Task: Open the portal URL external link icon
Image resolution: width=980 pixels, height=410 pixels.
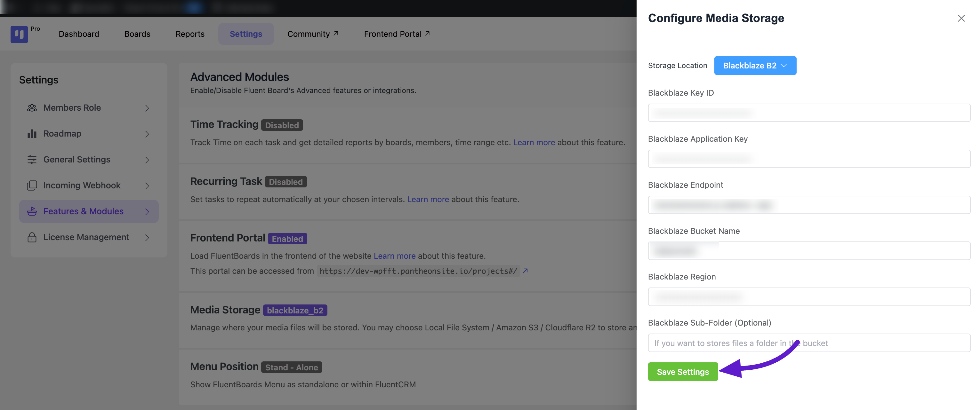Action: tap(526, 271)
